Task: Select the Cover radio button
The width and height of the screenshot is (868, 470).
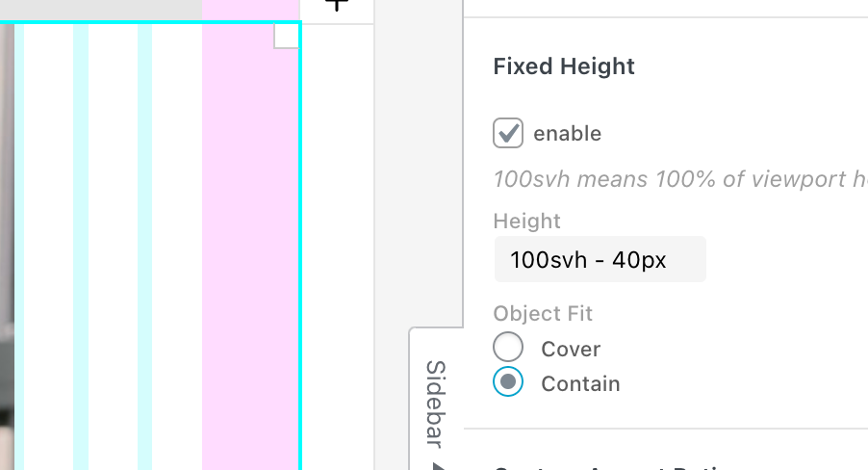Action: 508,348
